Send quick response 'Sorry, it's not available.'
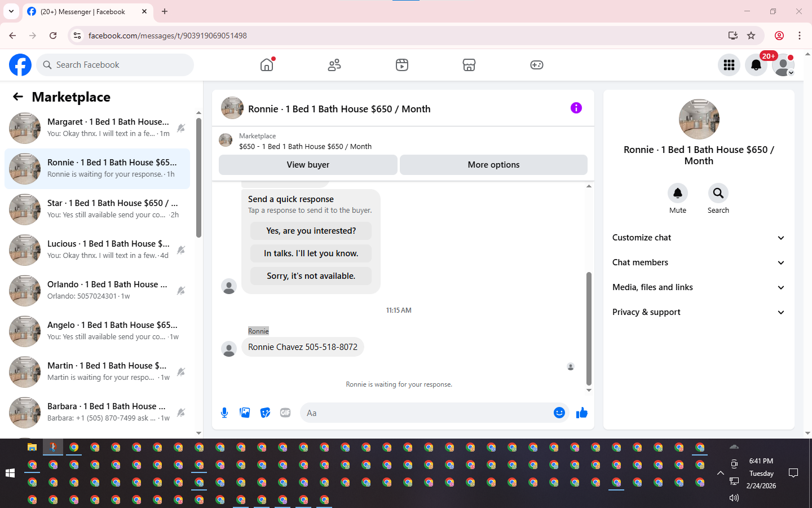 311,276
